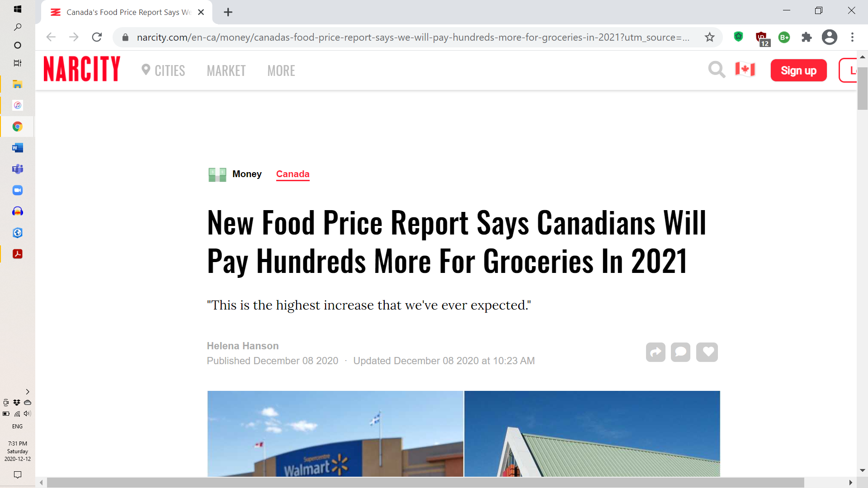
Task: Click the horizontal scrollbar at page bottom
Action: coord(425,483)
